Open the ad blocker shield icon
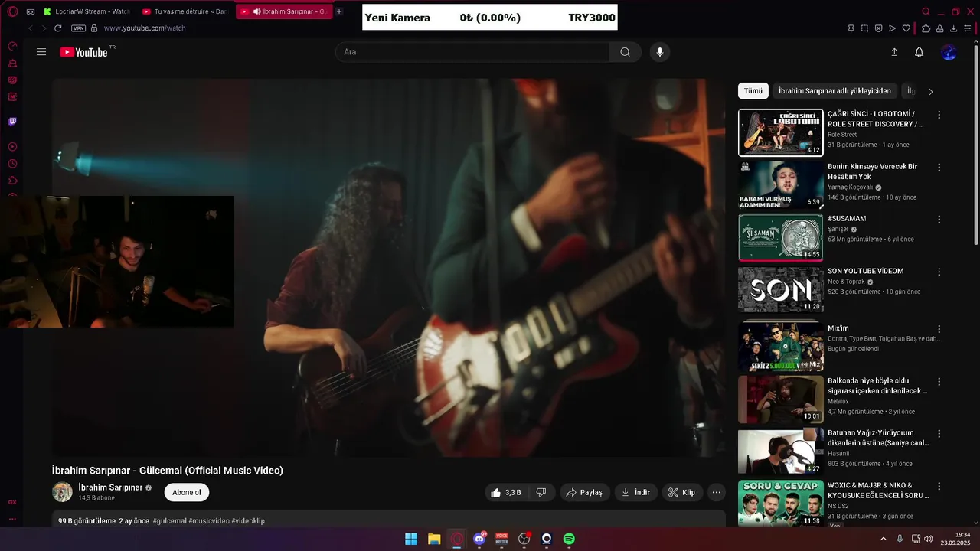 point(878,28)
